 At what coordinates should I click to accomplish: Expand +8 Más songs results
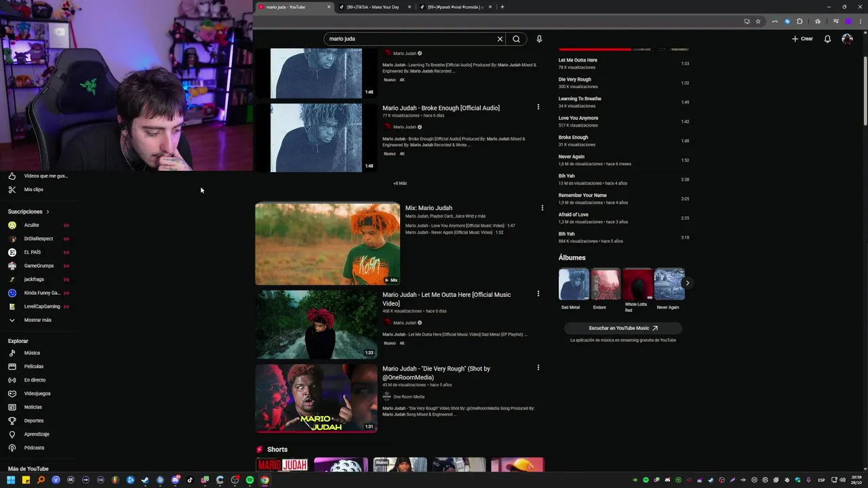[x=400, y=183]
